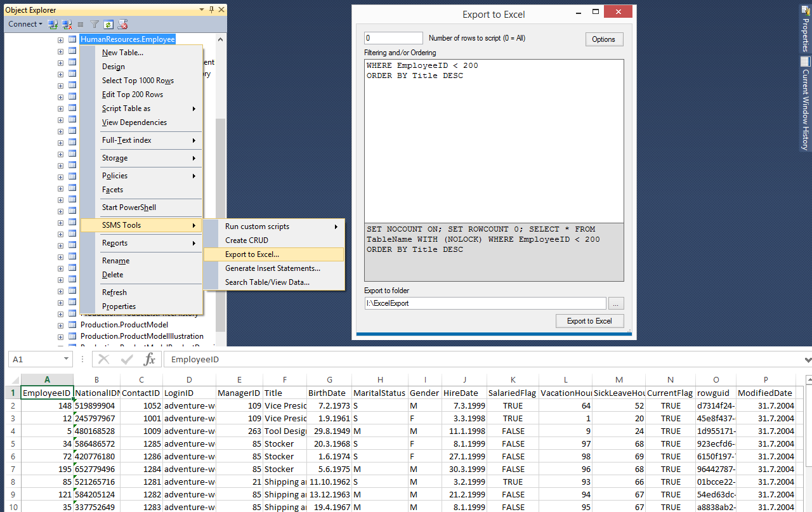Click the Options button in Export dialog
812x512 pixels.
(x=604, y=39)
